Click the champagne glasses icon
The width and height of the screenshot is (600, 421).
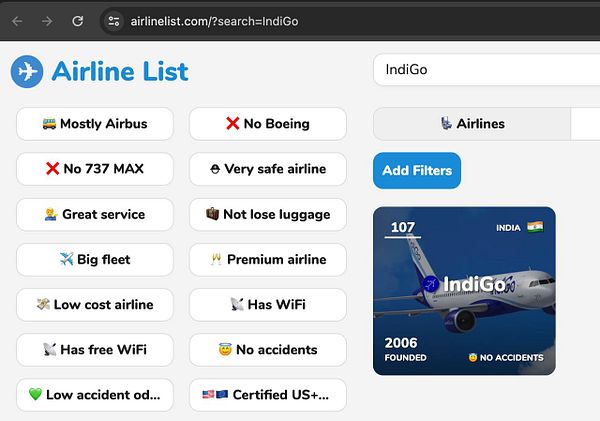click(216, 259)
